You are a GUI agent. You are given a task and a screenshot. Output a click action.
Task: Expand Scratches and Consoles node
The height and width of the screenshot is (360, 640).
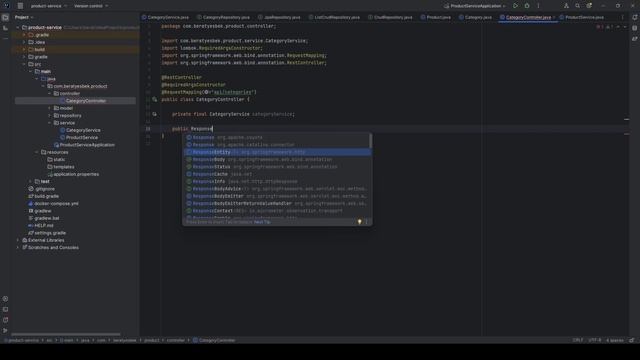click(x=18, y=247)
